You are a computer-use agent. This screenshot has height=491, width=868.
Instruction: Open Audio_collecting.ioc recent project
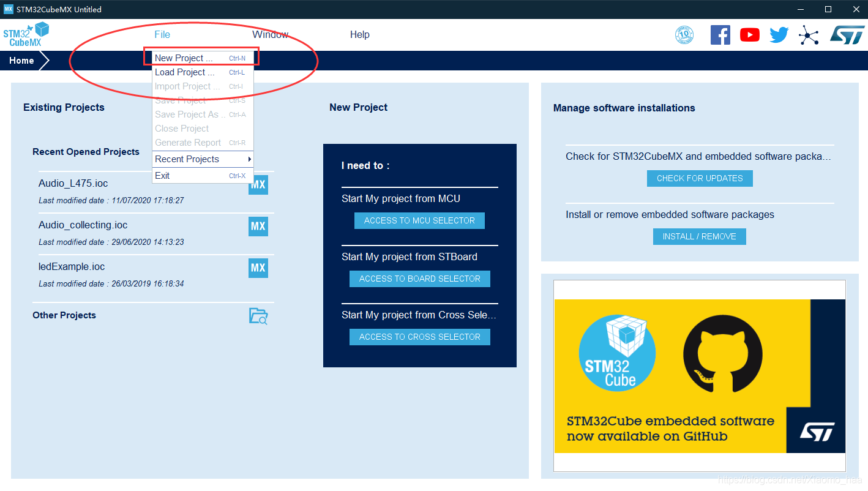tap(83, 225)
